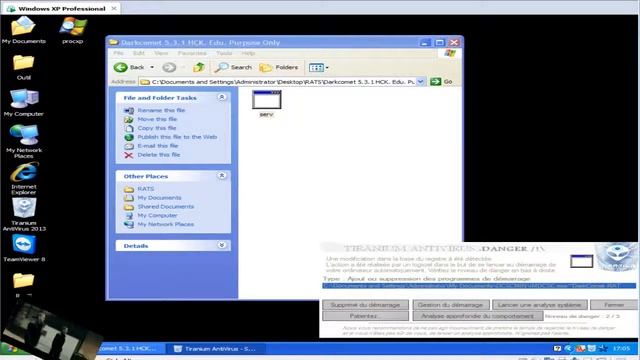Screen dimensions: 640x360
Task: Click E-mail this file link
Action: [158, 146]
